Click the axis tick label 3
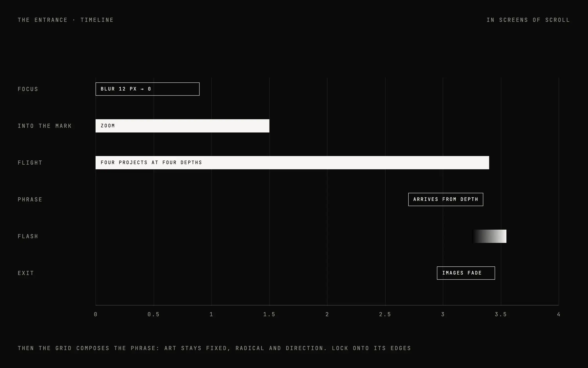588x368 pixels. click(x=443, y=314)
